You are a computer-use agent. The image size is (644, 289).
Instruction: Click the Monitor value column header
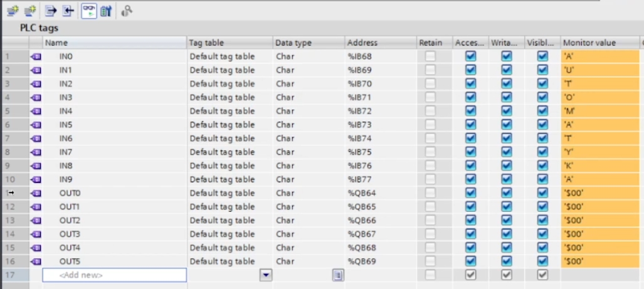(599, 43)
